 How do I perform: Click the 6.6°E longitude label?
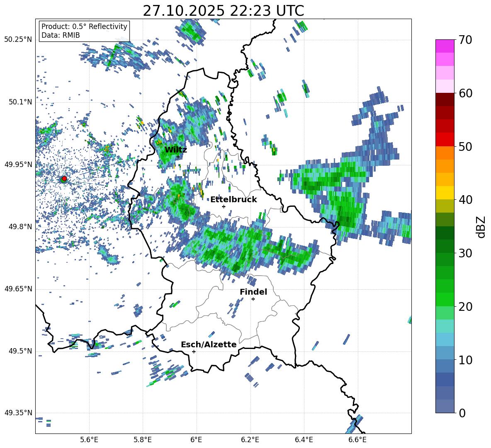357,440
